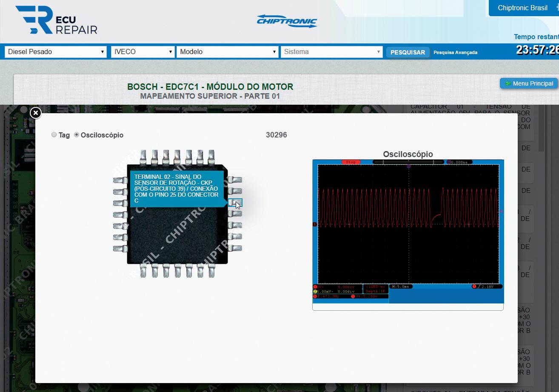Screen dimensions: 559x392
Task: Open the Modelo dropdown
Action: tap(227, 52)
